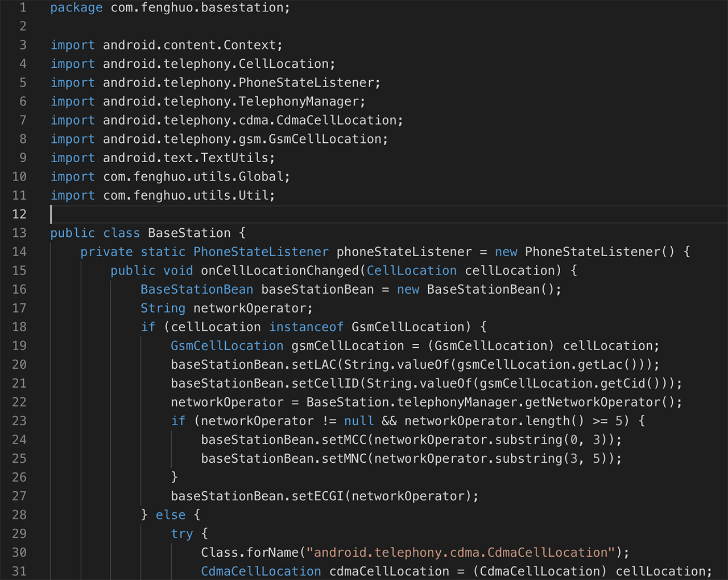
Task: Click line number 12 in the gutter
Action: point(19,214)
